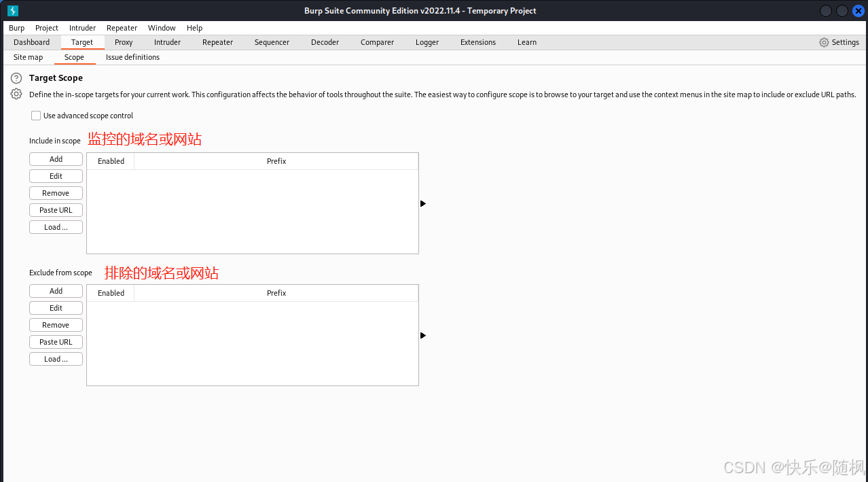Select the Scope sub-tab
The height and width of the screenshot is (482, 868).
(x=74, y=57)
